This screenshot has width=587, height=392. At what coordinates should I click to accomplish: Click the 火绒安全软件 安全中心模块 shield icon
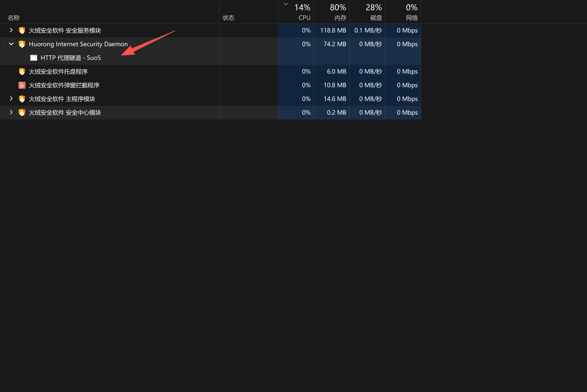click(22, 112)
